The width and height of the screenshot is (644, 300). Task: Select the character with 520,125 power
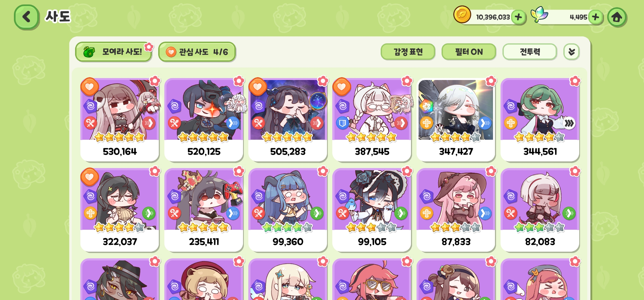tap(204, 120)
